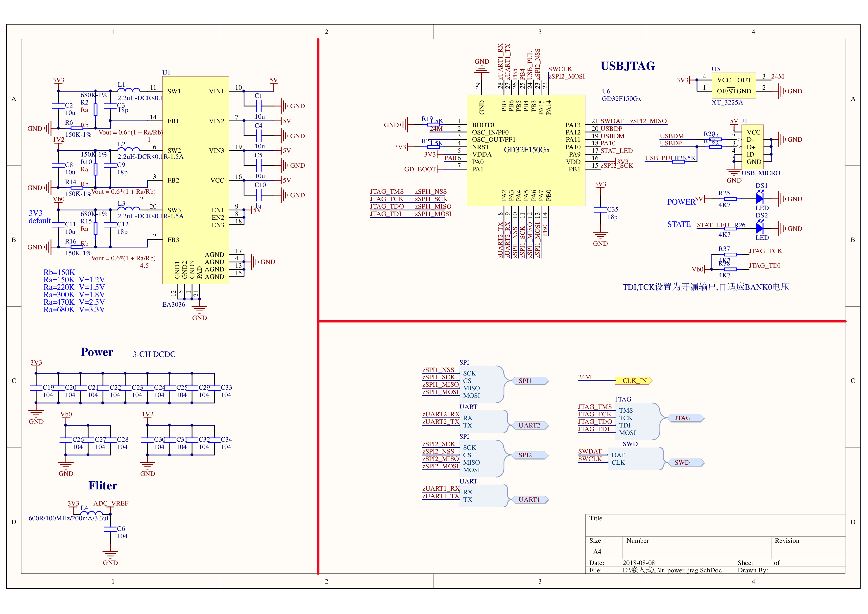Viewport: 868px width, 614px height.
Task: Click the yellow CLK_IN port
Action: tap(634, 381)
